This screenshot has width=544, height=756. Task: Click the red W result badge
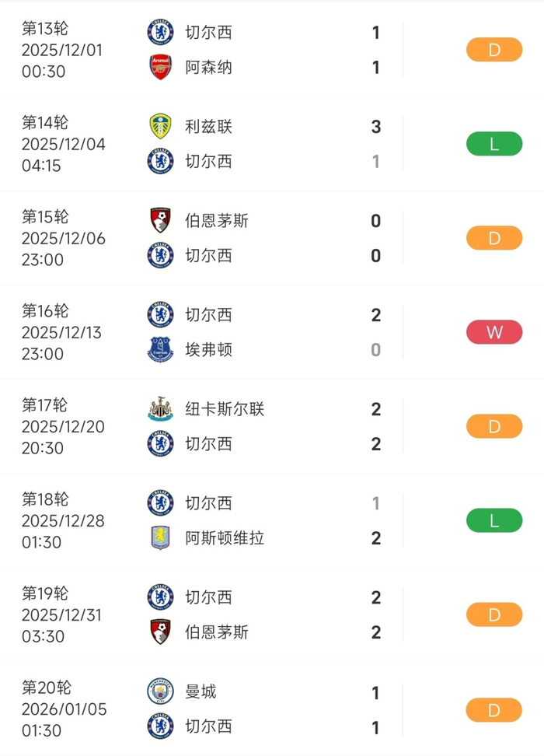[494, 333]
